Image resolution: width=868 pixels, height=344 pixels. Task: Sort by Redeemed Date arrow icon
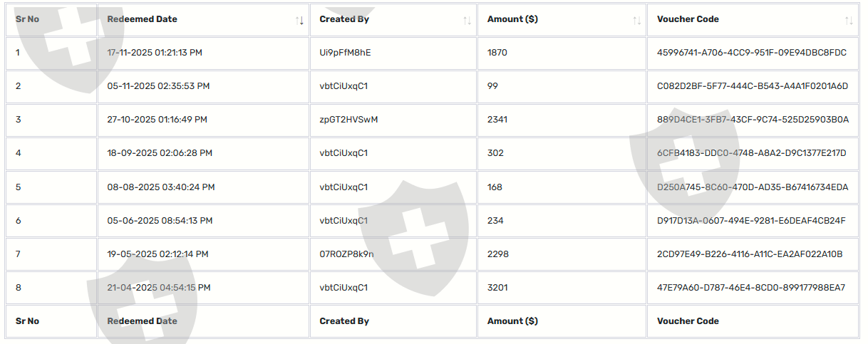click(299, 20)
